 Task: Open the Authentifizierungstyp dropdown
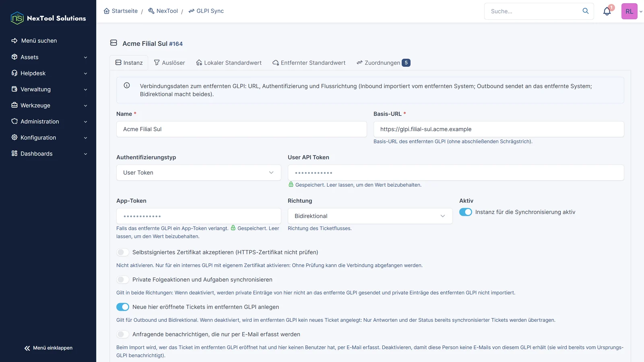coord(199,173)
